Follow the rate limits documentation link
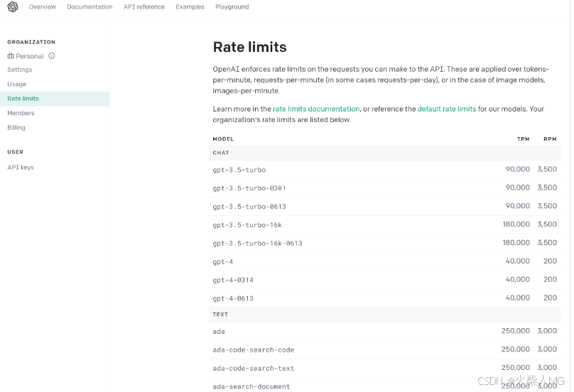 [x=316, y=109]
